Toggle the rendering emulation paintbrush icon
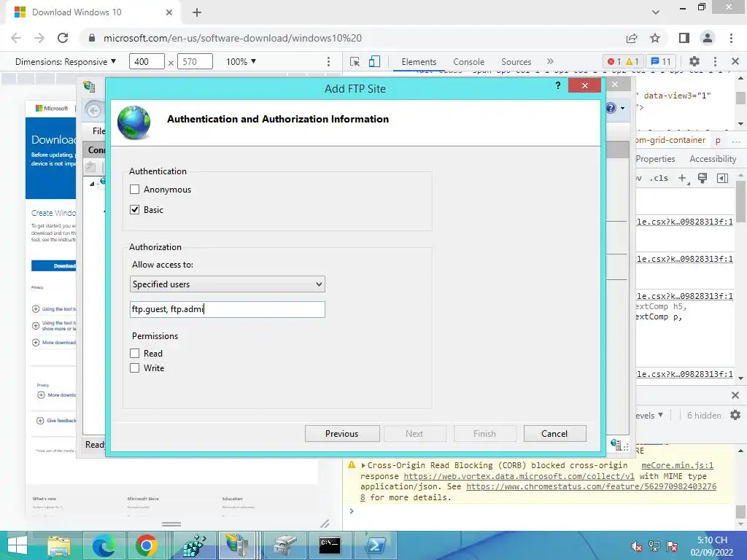The image size is (747, 560). click(703, 178)
